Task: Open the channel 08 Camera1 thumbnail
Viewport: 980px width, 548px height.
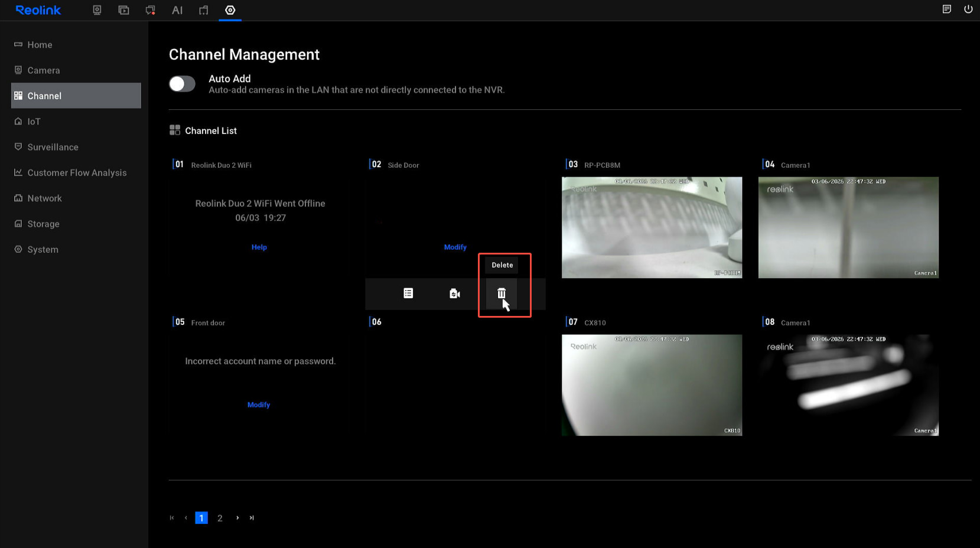Action: [848, 385]
